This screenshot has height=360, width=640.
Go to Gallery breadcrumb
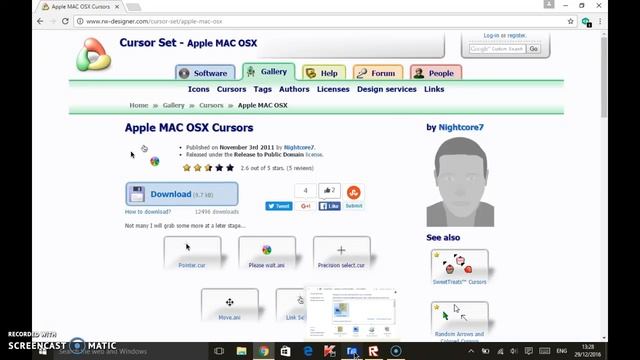pos(173,105)
